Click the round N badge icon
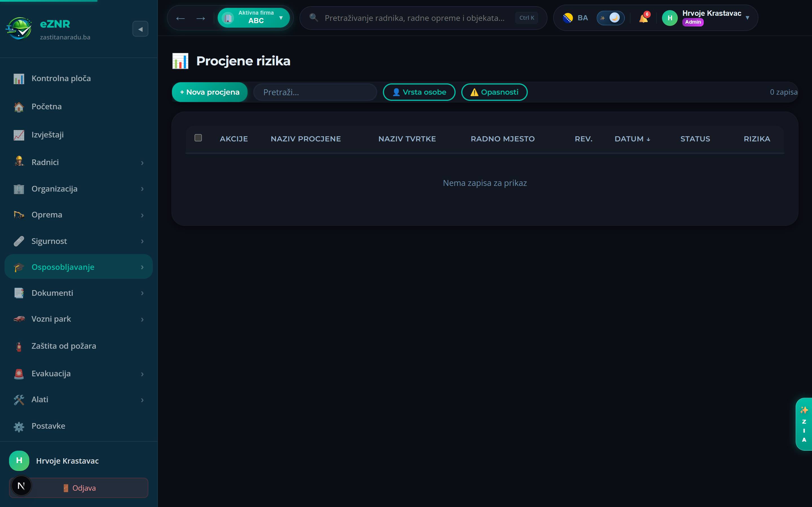The image size is (812, 507). pyautogui.click(x=21, y=486)
